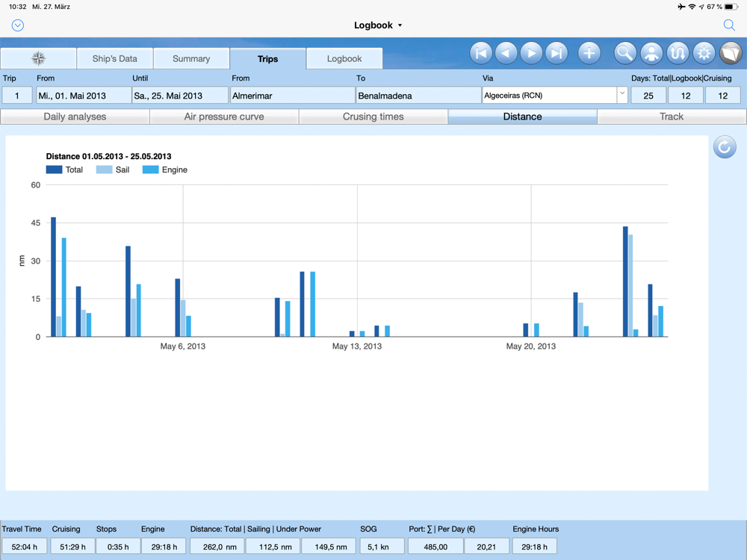Open the folder icon in toolbar
The height and width of the screenshot is (560, 747).
[x=730, y=53]
